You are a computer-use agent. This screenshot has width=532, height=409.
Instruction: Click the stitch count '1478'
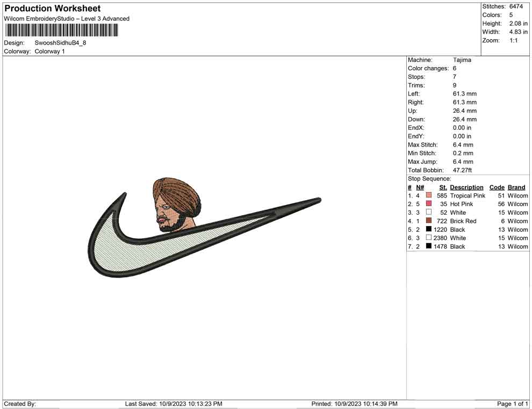[x=440, y=246]
